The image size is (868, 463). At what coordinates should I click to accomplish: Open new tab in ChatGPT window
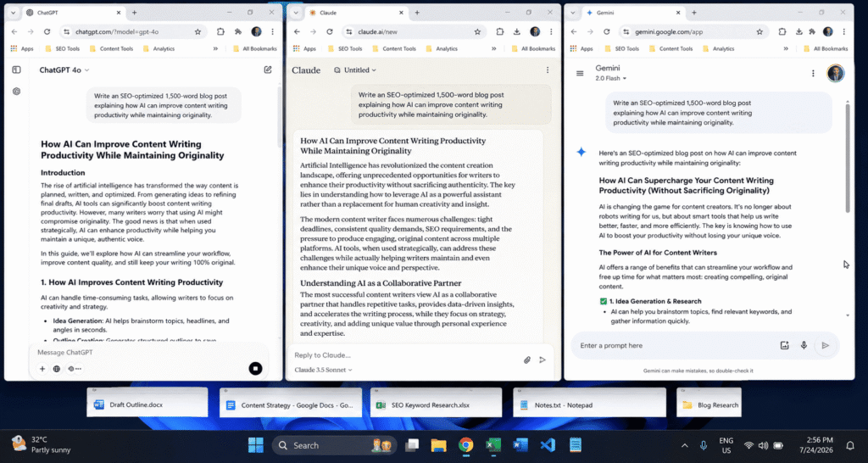(134, 12)
